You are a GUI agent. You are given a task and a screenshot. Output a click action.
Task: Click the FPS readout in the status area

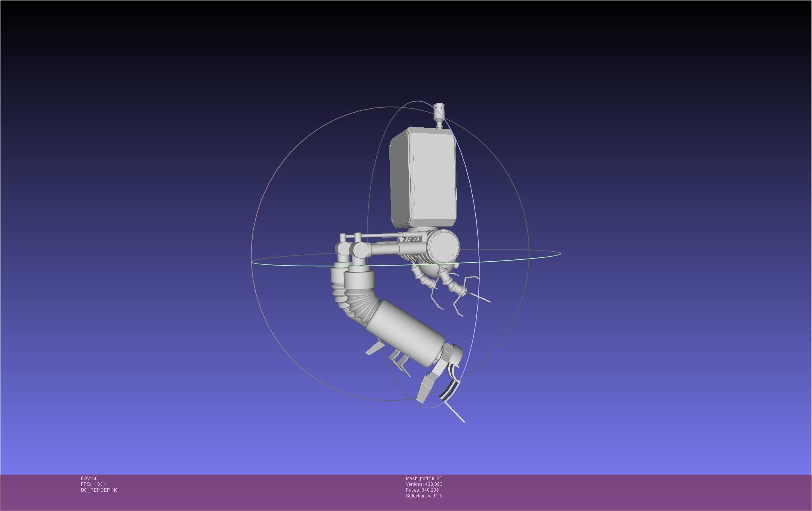tap(93, 484)
